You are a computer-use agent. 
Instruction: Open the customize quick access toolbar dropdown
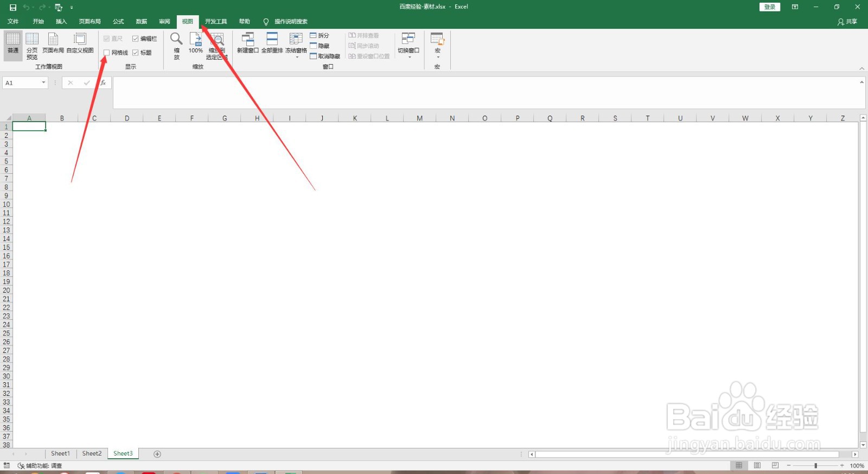72,8
